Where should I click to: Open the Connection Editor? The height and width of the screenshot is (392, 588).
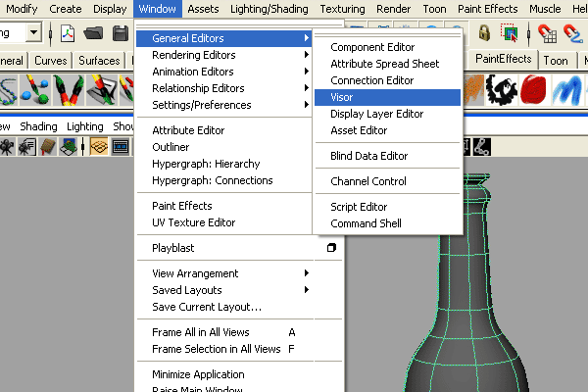387,80
